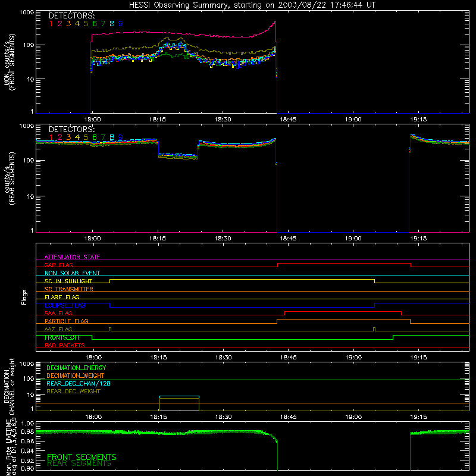
Task: Click decimation panel 19:00 time tick label
Action: point(353,417)
